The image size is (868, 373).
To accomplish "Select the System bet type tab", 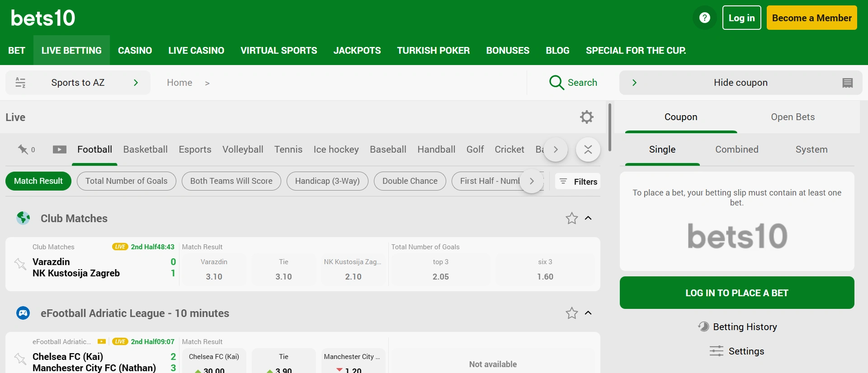I will [811, 149].
